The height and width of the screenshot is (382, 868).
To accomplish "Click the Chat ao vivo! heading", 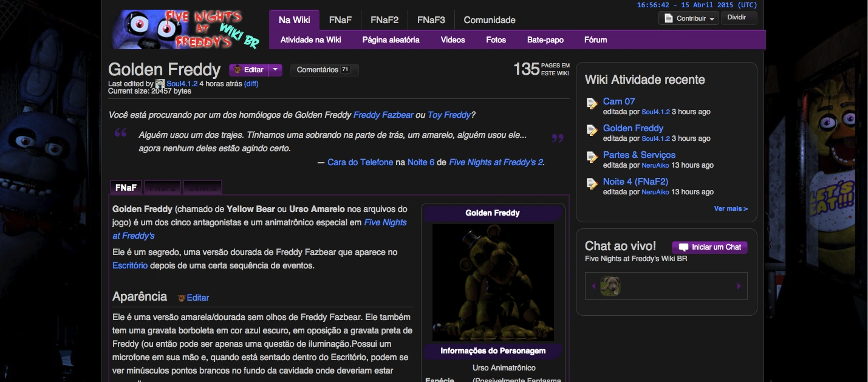I will (x=620, y=246).
